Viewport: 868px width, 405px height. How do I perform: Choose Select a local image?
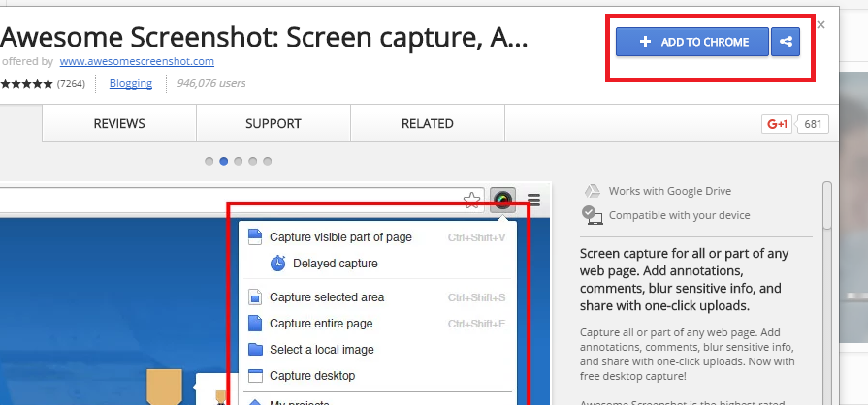tap(377, 350)
